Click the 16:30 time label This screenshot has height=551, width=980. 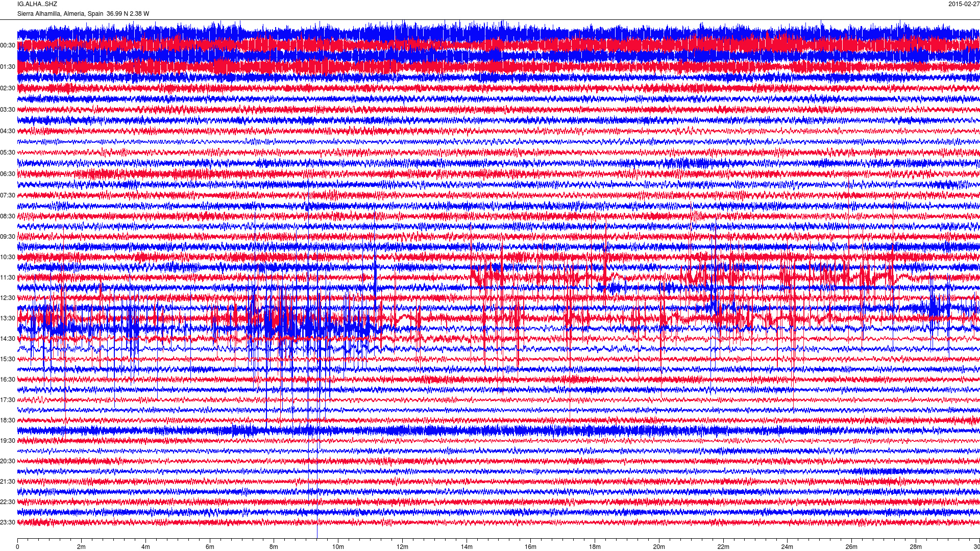8,380
